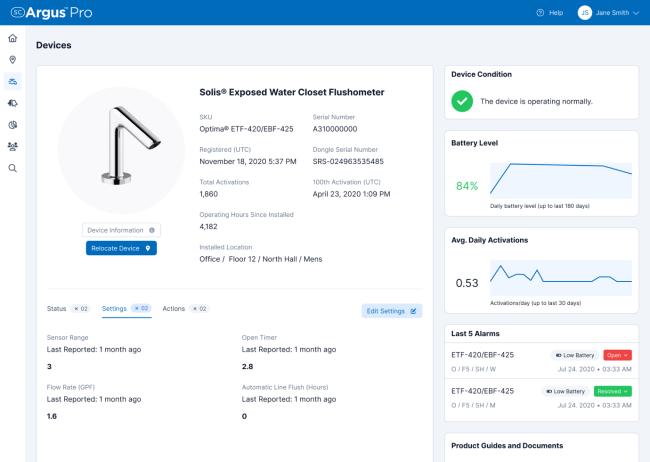
Task: Open the Users group icon in sidebar
Action: point(13,146)
